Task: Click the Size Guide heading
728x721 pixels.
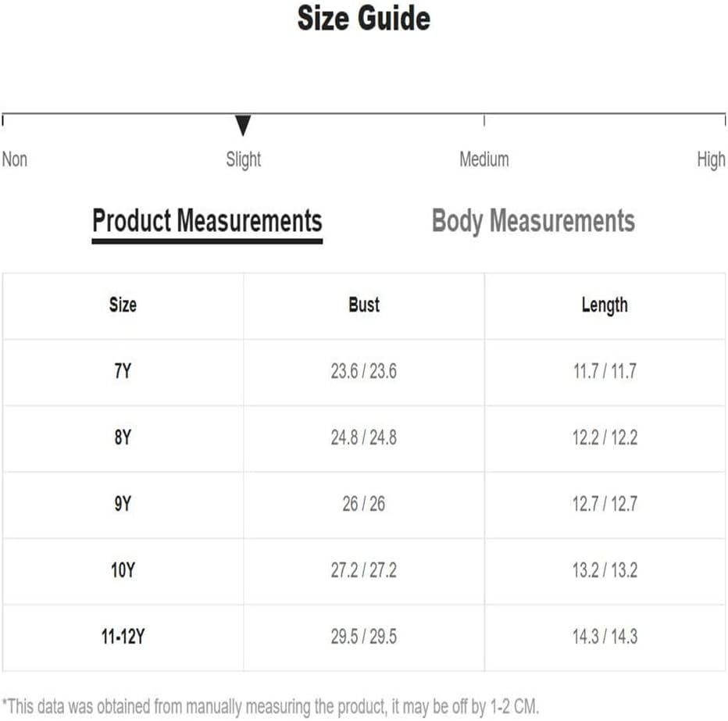Action: (364, 18)
